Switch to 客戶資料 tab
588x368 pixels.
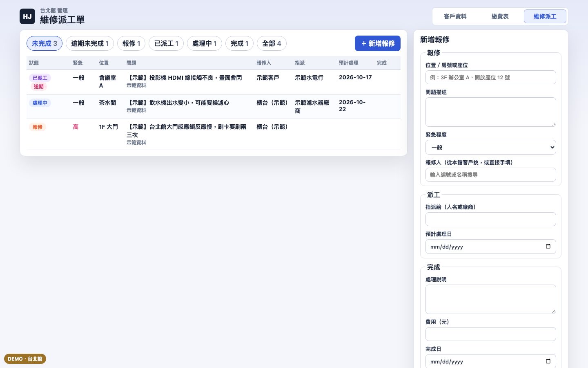455,16
